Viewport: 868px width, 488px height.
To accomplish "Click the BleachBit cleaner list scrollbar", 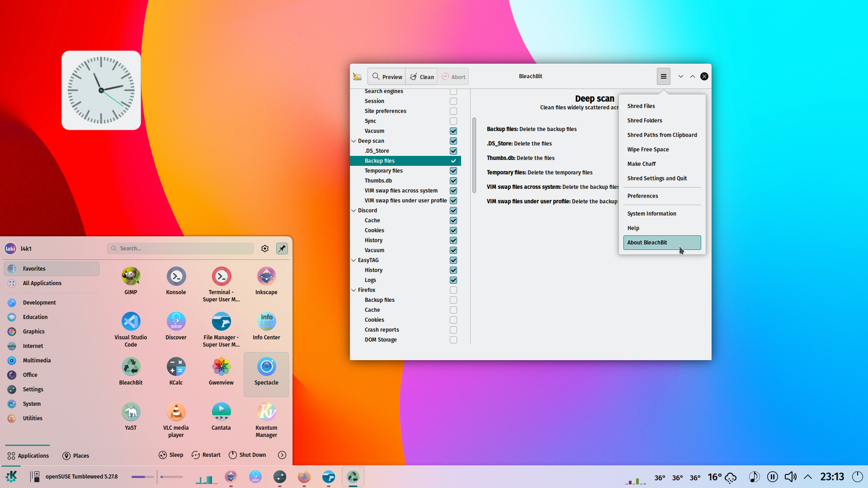I will (474, 155).
